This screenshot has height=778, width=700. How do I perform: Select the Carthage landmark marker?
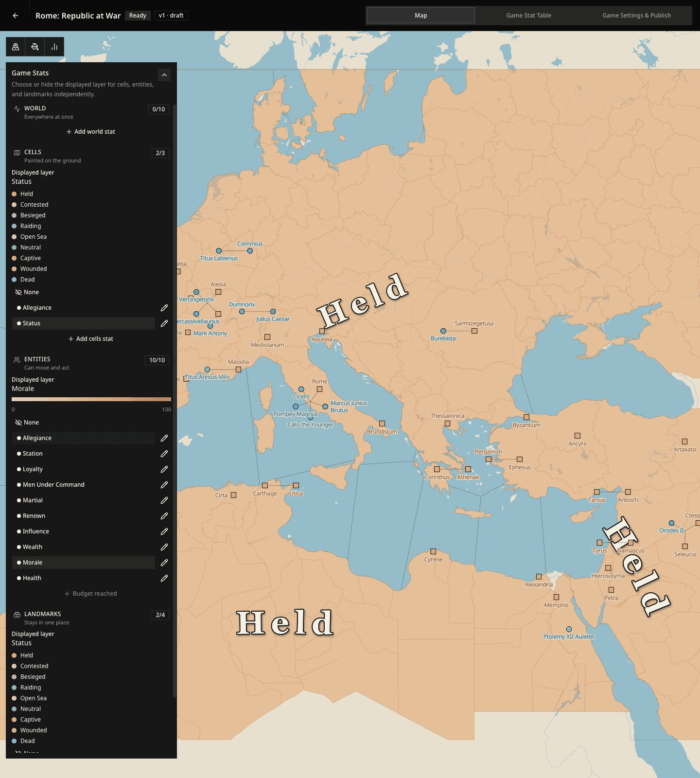point(265,486)
